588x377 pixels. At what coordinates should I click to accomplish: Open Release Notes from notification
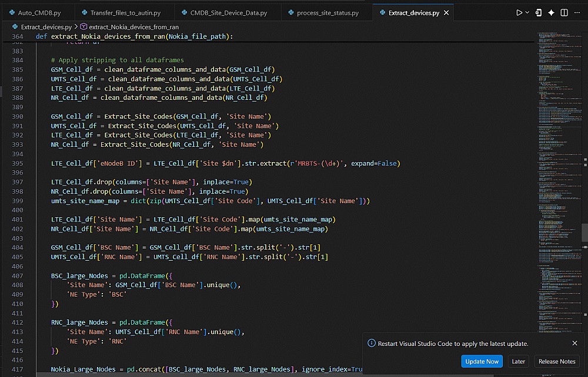(x=557, y=361)
